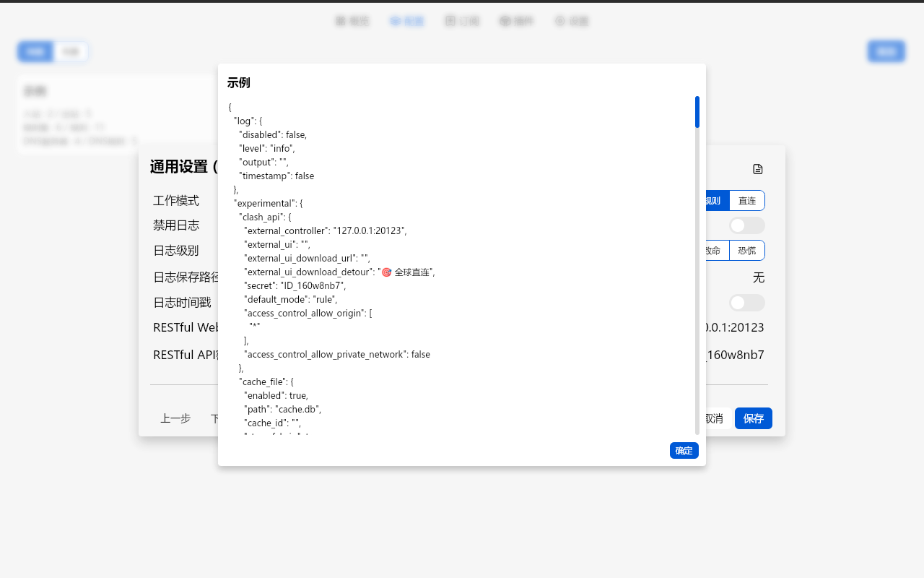Select 直连 work mode

pyautogui.click(x=747, y=200)
